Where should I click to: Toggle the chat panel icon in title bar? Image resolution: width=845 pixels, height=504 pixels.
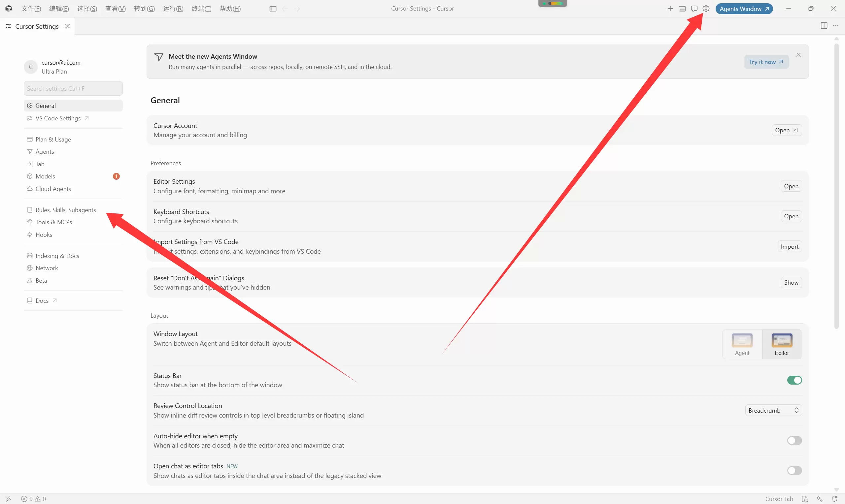(694, 9)
